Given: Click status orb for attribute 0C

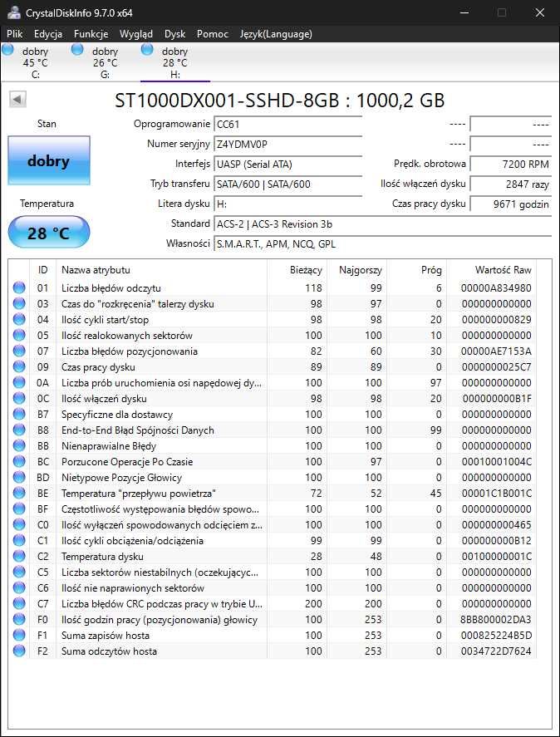Looking at the screenshot, I should (19, 399).
